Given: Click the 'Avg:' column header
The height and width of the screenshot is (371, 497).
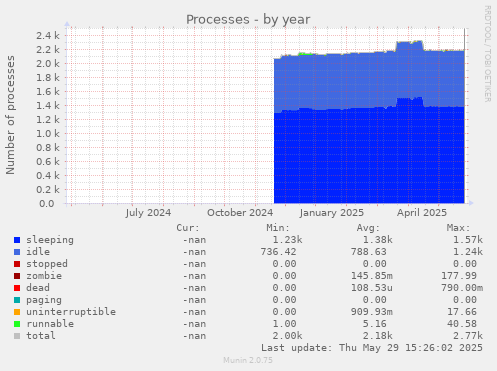Looking at the screenshot, I should click(368, 228).
